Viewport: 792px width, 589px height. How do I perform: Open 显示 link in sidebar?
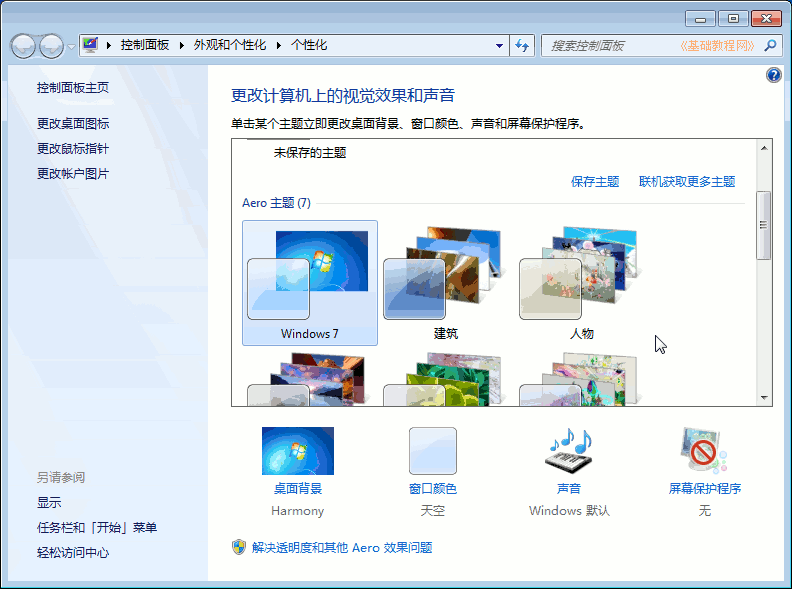click(x=49, y=503)
